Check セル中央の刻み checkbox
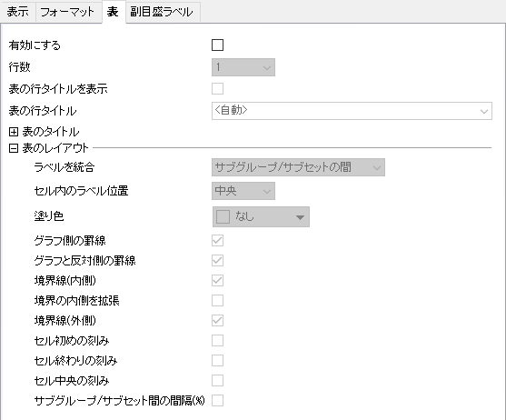The width and height of the screenshot is (506, 420). pyautogui.click(x=217, y=381)
